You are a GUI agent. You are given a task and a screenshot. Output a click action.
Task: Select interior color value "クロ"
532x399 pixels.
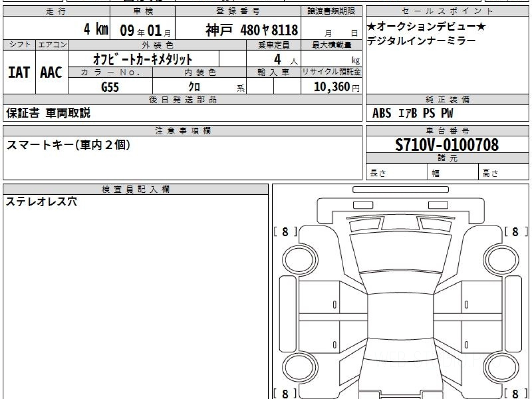(194, 87)
